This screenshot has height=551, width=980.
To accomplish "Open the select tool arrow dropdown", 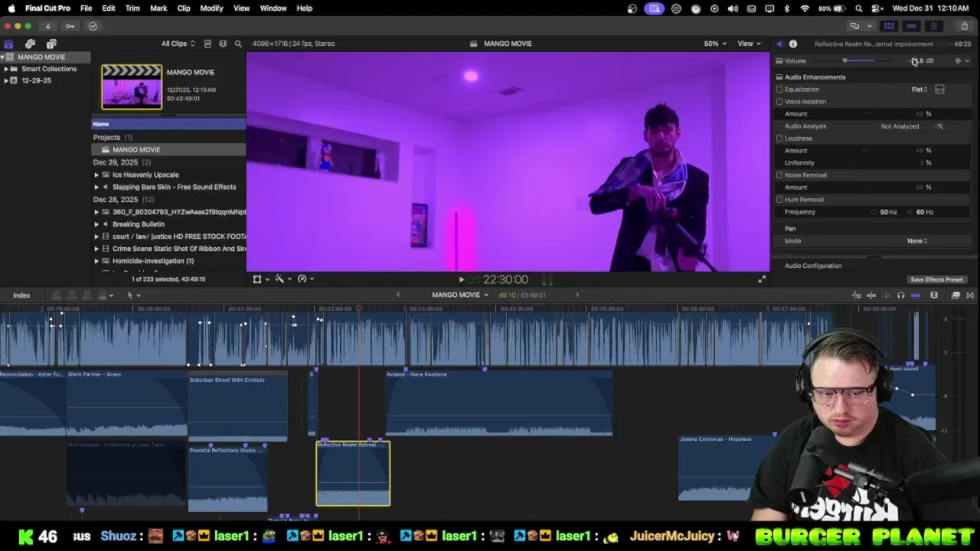I will click(x=133, y=295).
